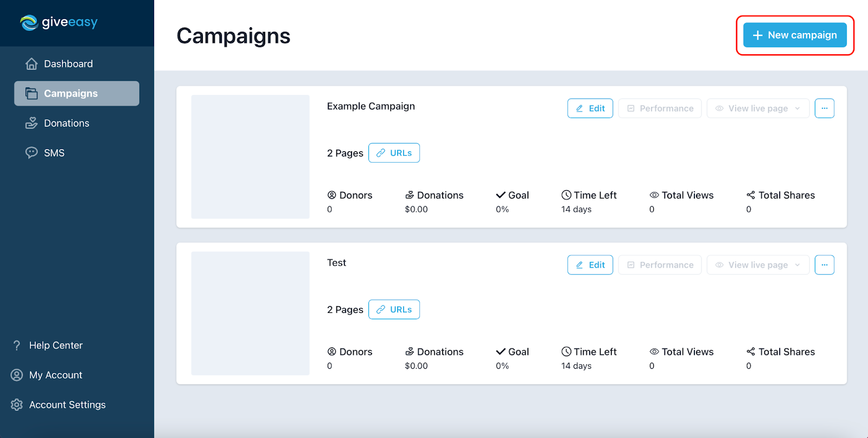The height and width of the screenshot is (438, 868).
Task: Select Campaigns in the sidebar
Action: coord(76,93)
